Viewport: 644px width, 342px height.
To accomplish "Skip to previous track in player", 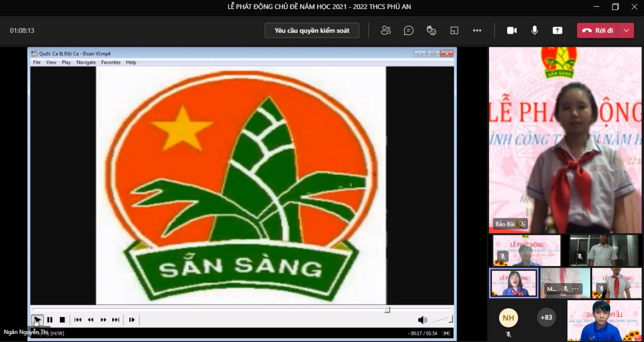I will tap(78, 320).
